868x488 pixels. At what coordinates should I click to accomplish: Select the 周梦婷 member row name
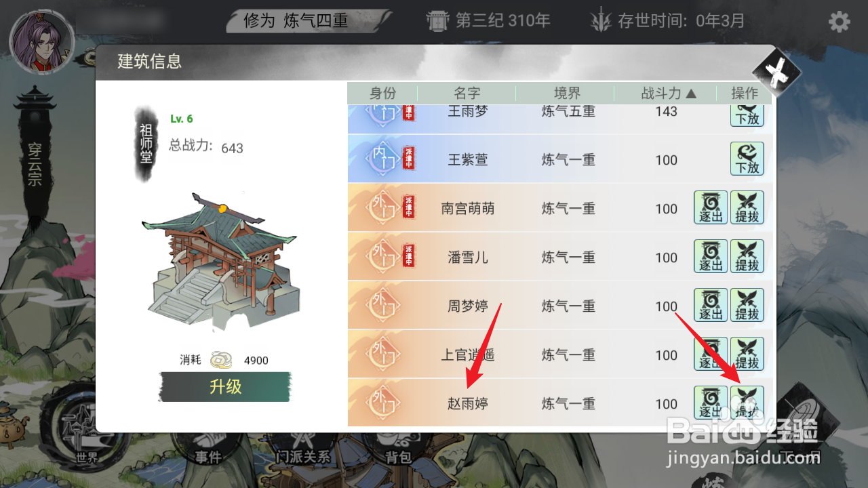coord(467,306)
